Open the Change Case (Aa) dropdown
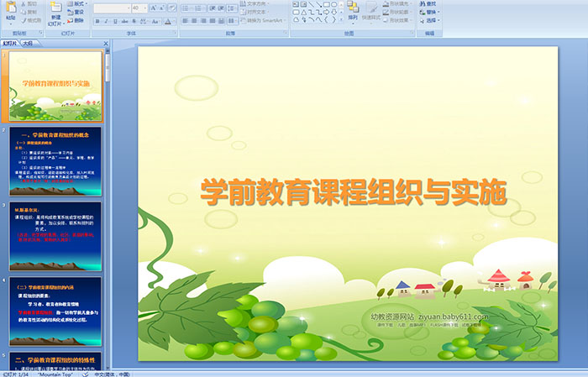 click(155, 21)
